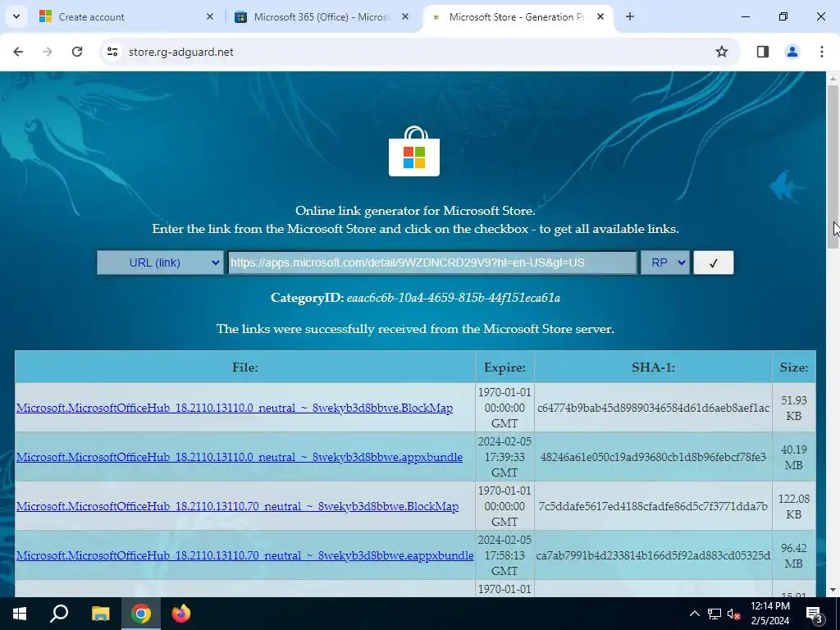The width and height of the screenshot is (840, 630).
Task: Download the 18.2110.13110.70 BlockMap file
Action: click(237, 506)
